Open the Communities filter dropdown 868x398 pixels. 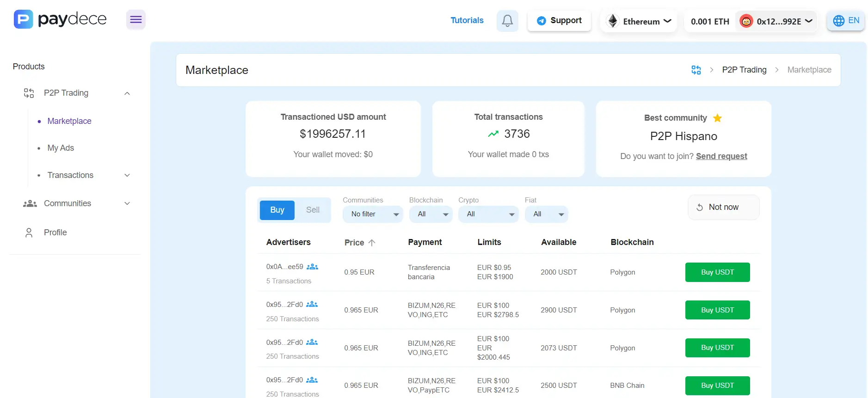coord(373,214)
